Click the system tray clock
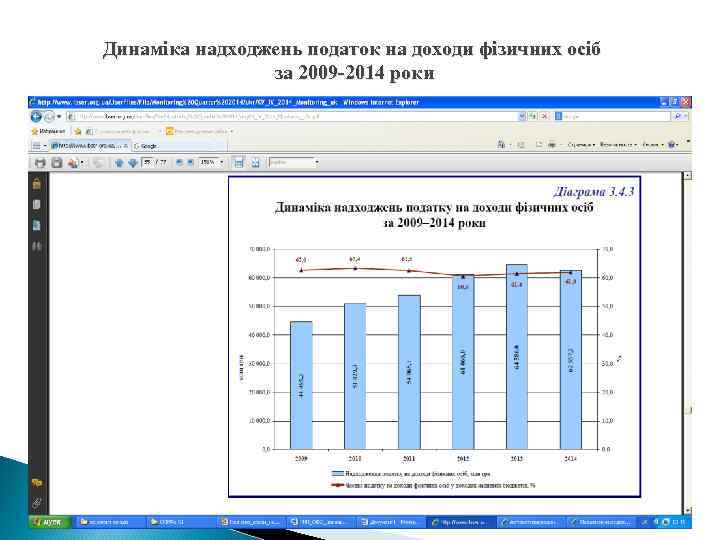 tap(679, 522)
